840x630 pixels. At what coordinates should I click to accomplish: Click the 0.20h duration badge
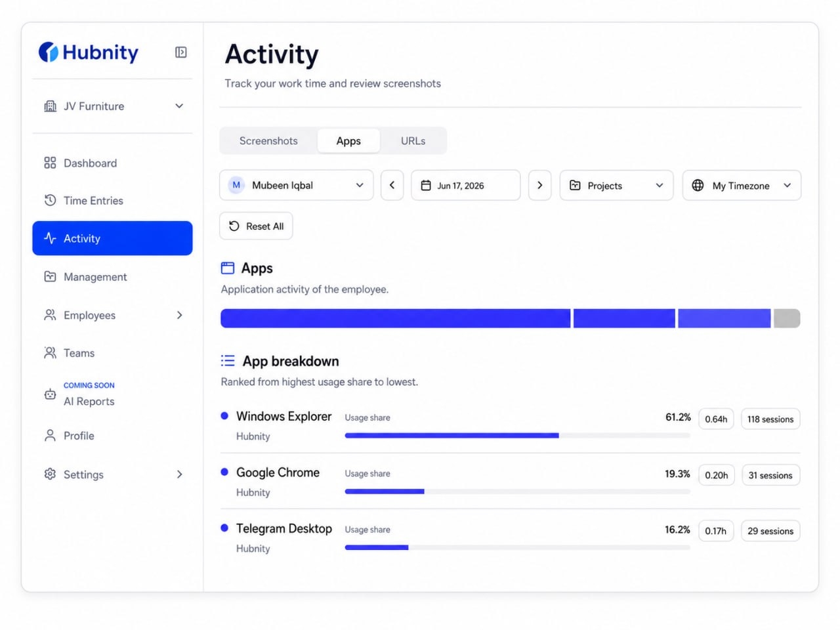click(716, 475)
